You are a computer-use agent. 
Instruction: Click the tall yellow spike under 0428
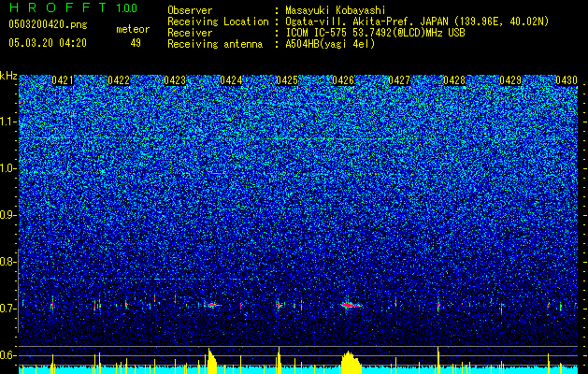[x=438, y=360]
